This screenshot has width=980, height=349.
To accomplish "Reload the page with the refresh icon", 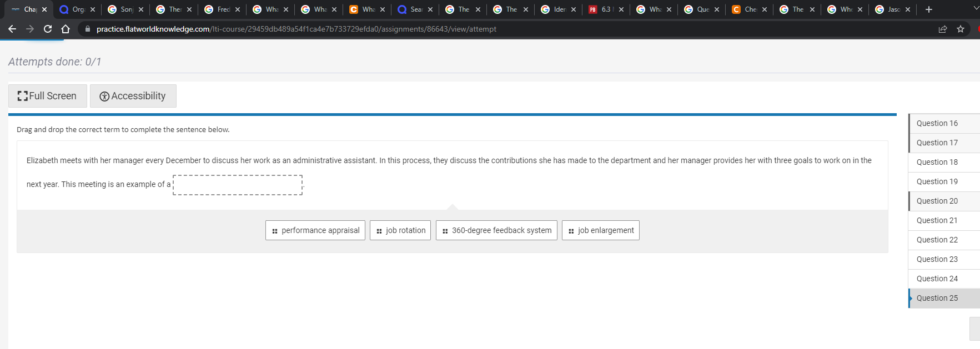I will click(x=48, y=29).
